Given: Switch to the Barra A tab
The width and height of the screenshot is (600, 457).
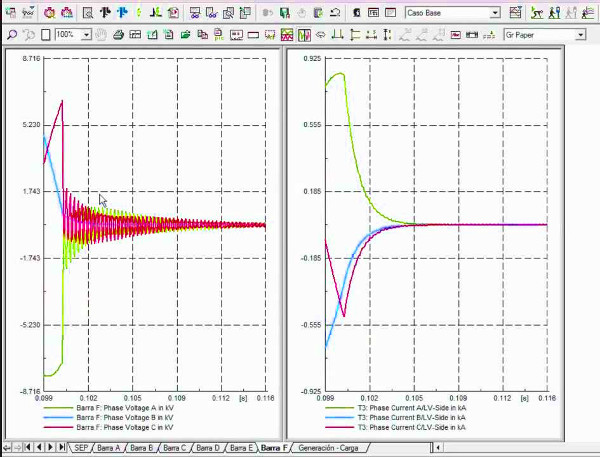Looking at the screenshot, I should [x=109, y=447].
